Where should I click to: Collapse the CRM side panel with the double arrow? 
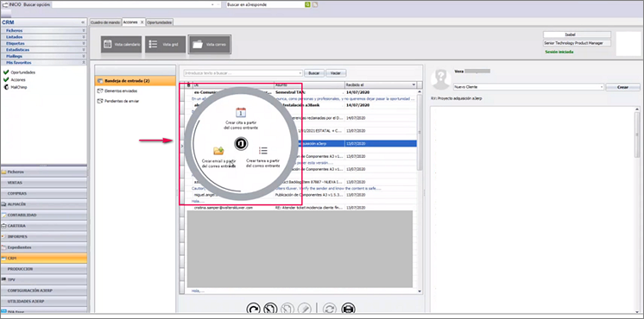[83, 22]
